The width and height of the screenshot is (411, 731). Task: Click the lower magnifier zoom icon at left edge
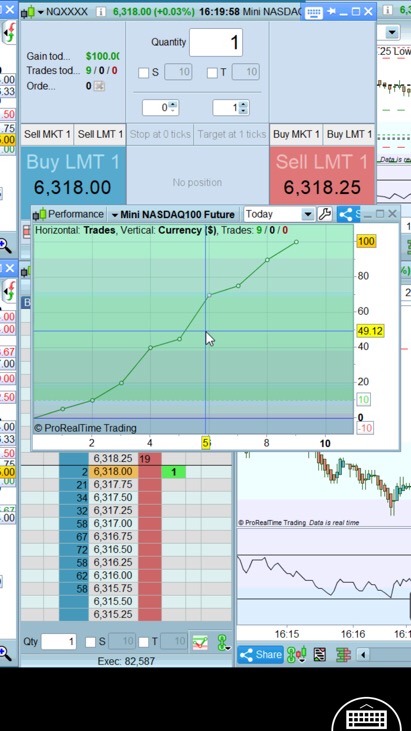(x=6, y=653)
